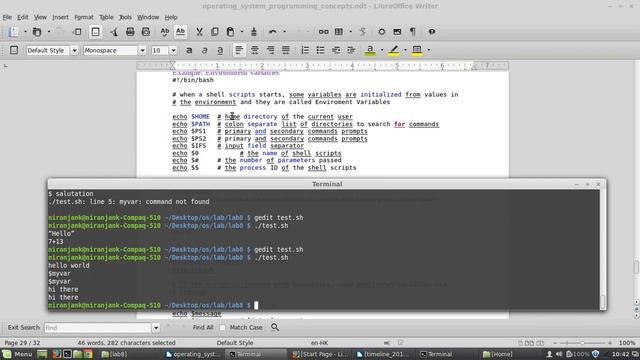Click the Find text input field
Viewport: 640px width, 360px height.
(x=98, y=328)
